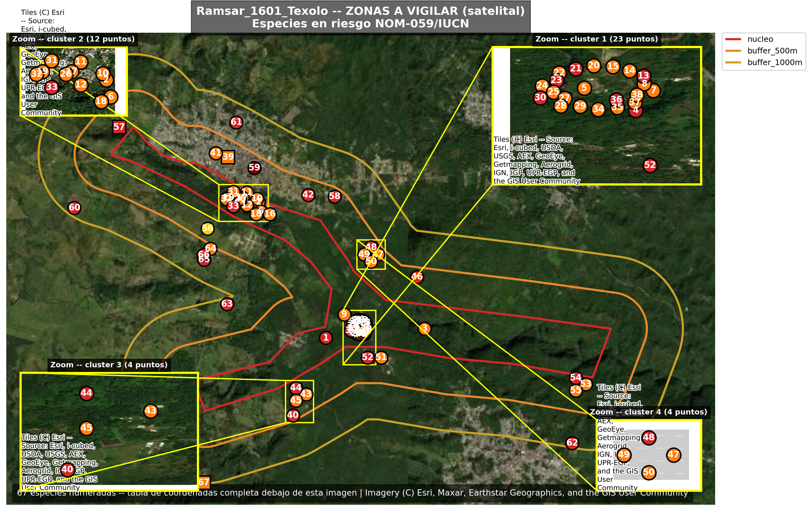The image size is (812, 511).
Task: Select the 'buffer_500m' legend label
Action: tap(772, 51)
